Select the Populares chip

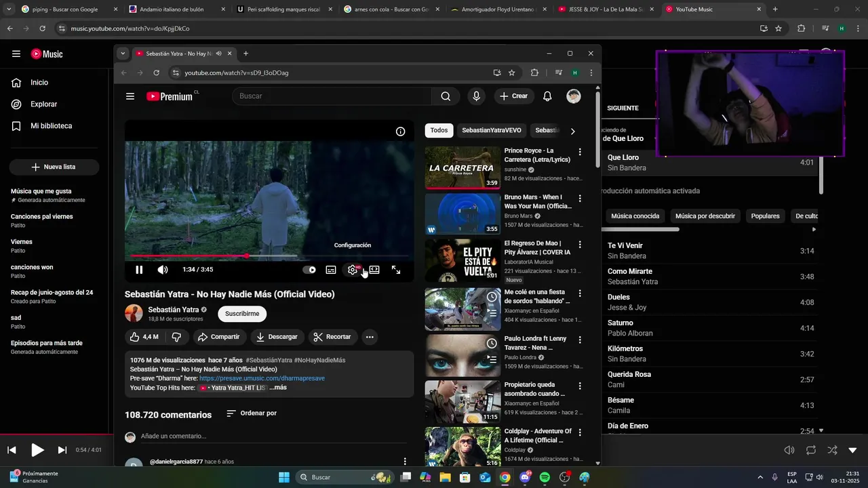point(766,216)
